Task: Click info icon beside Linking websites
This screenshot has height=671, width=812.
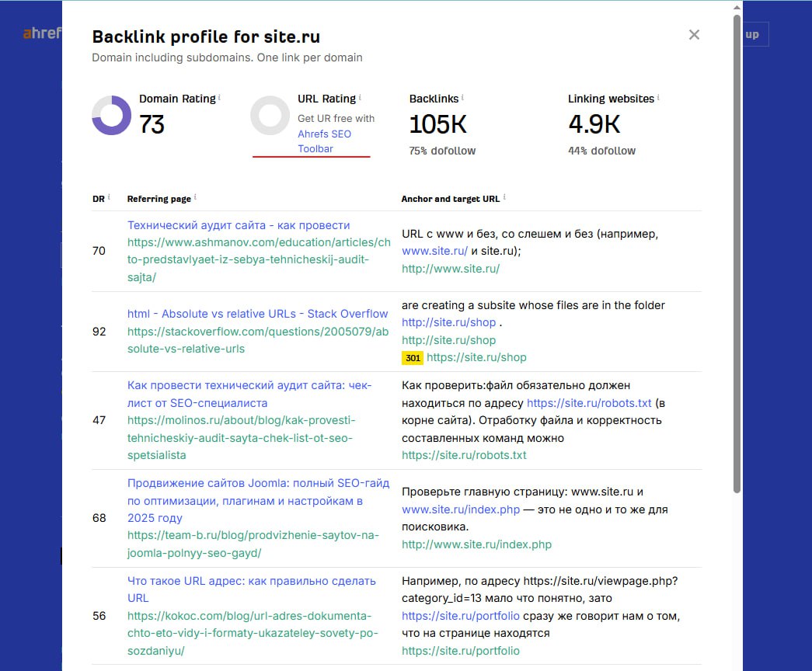Action: pyautogui.click(x=658, y=98)
